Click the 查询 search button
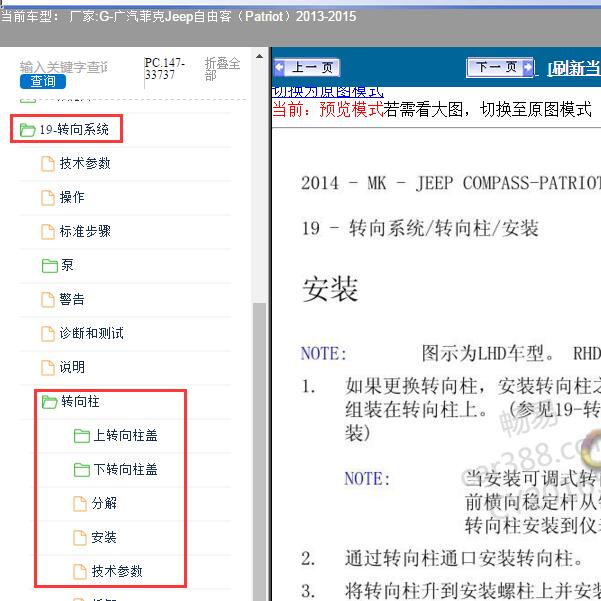This screenshot has height=601, width=601. pos(43,81)
